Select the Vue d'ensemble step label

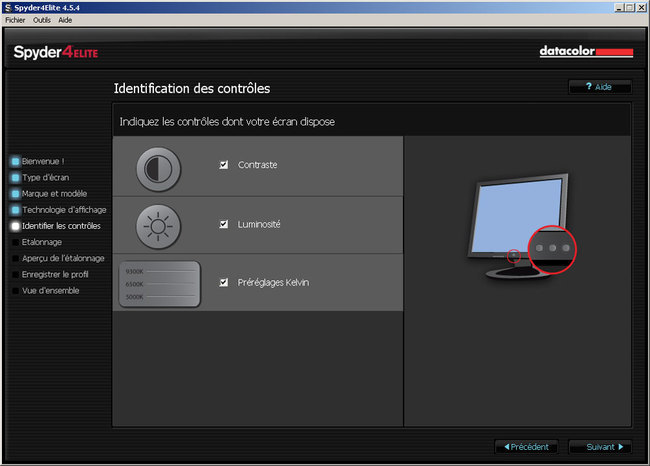pos(51,291)
